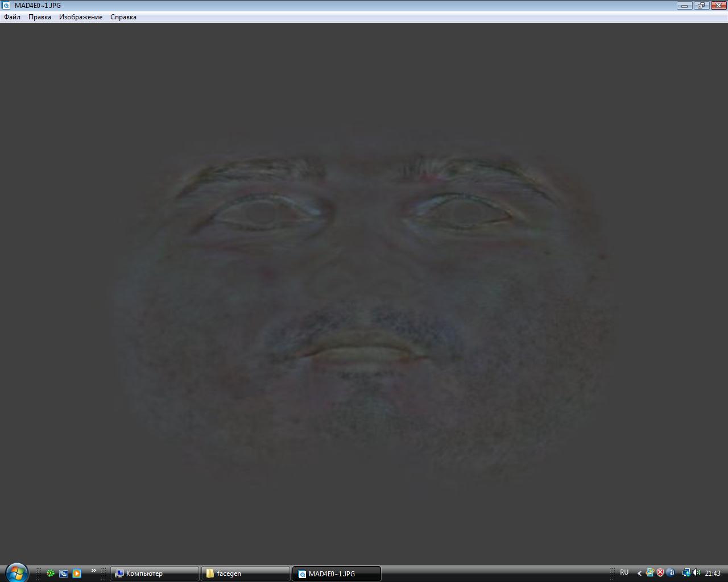
Task: Open the RU language indicator
Action: (x=624, y=572)
